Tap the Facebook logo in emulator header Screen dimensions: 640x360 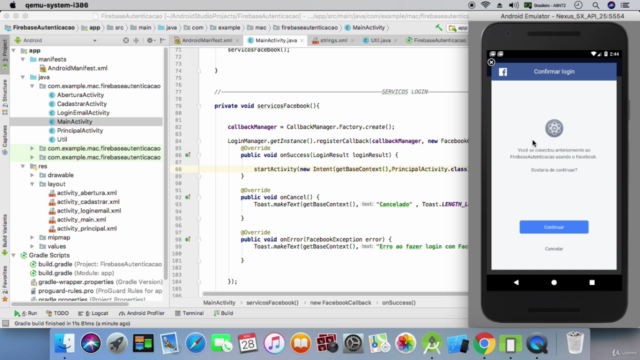pyautogui.click(x=503, y=72)
